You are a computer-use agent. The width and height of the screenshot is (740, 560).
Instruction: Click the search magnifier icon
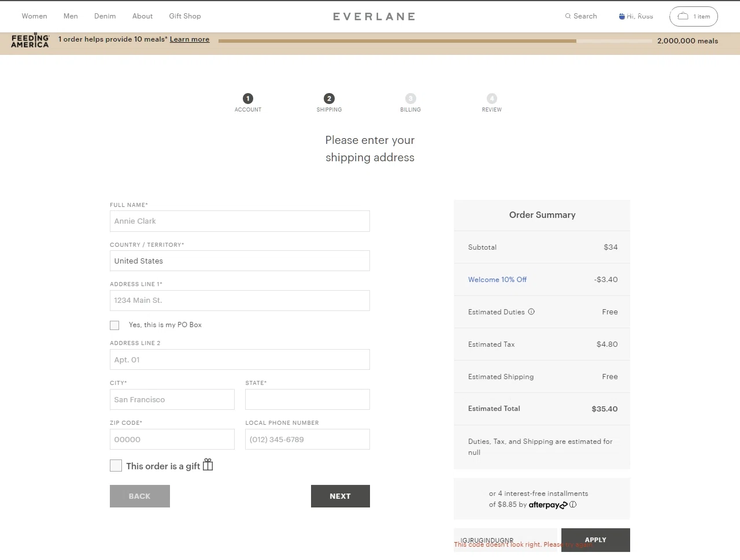pyautogui.click(x=568, y=16)
